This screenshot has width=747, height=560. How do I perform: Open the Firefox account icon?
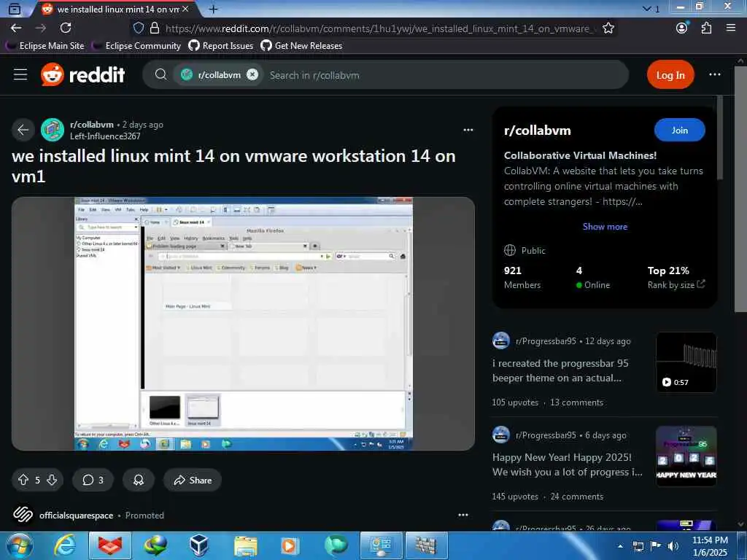682,28
